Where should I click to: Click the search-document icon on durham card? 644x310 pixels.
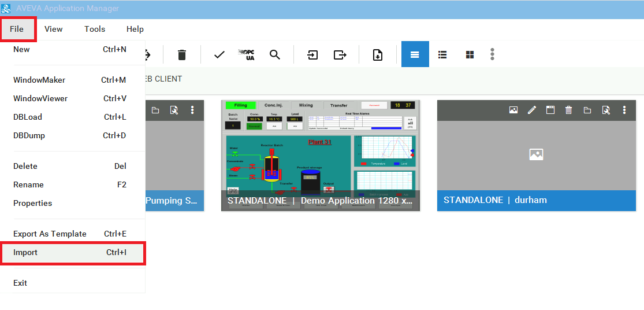tap(606, 110)
